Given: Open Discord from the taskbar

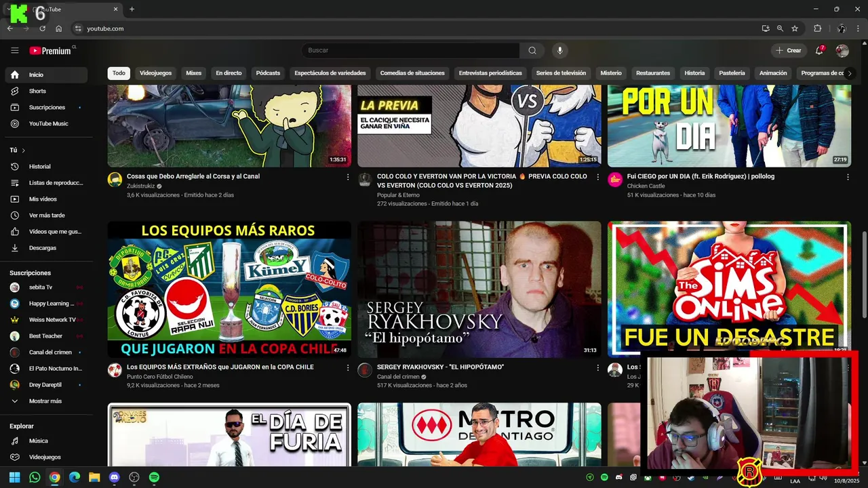Looking at the screenshot, I should 114,477.
